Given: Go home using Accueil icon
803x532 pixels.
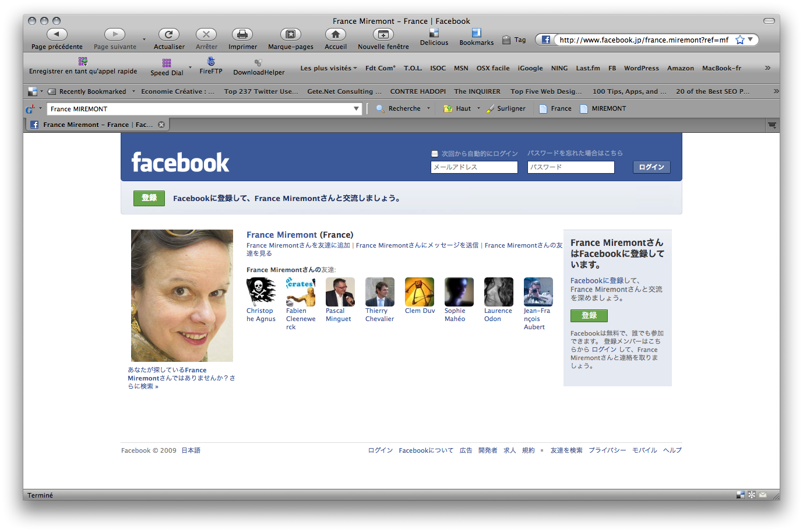Looking at the screenshot, I should point(336,34).
